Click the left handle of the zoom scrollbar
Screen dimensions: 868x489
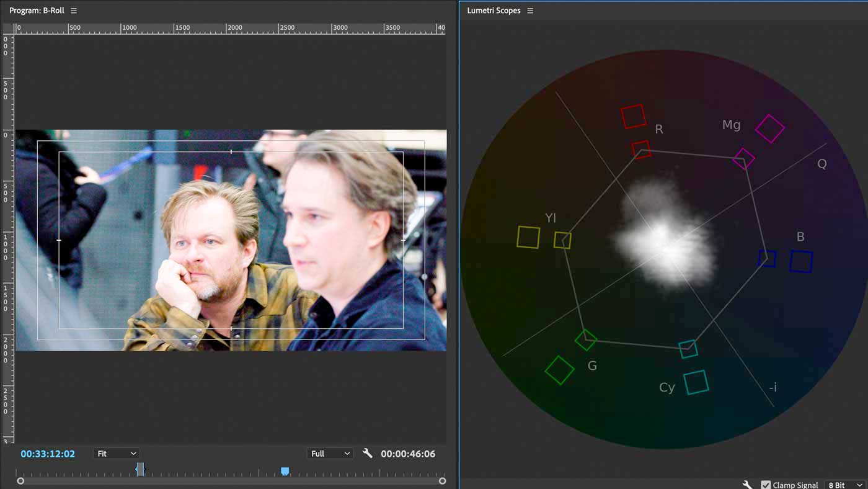[20, 480]
